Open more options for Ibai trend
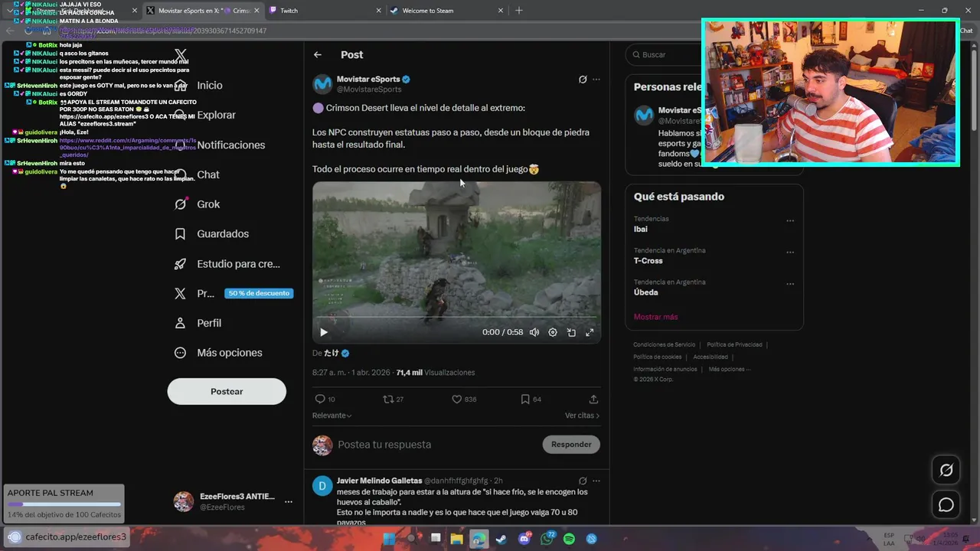This screenshot has width=980, height=551. (x=790, y=221)
